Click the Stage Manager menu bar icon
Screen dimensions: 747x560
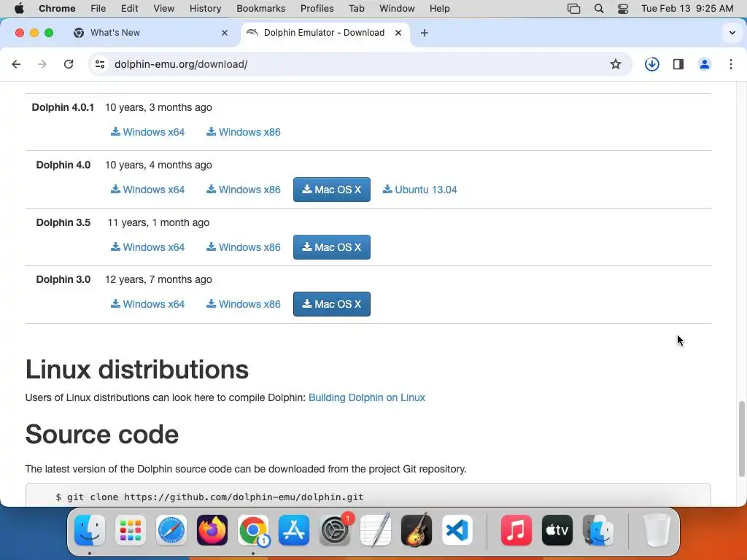point(573,9)
